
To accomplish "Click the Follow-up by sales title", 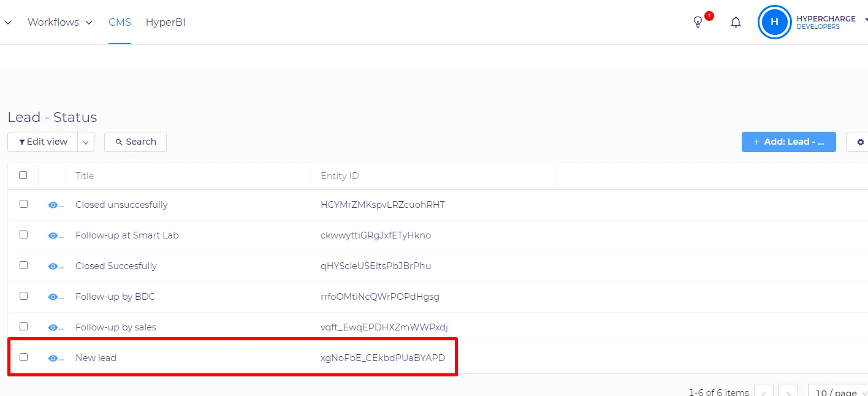I will coord(116,327).
